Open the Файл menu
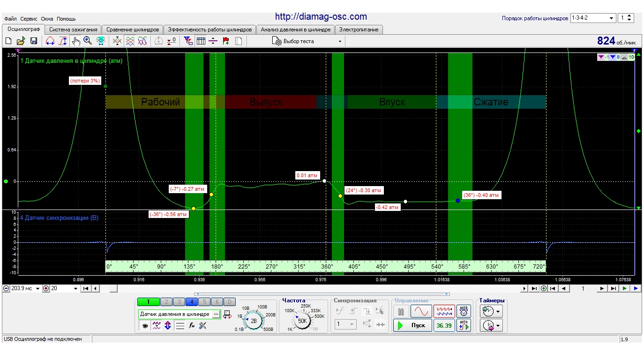 tap(10, 19)
